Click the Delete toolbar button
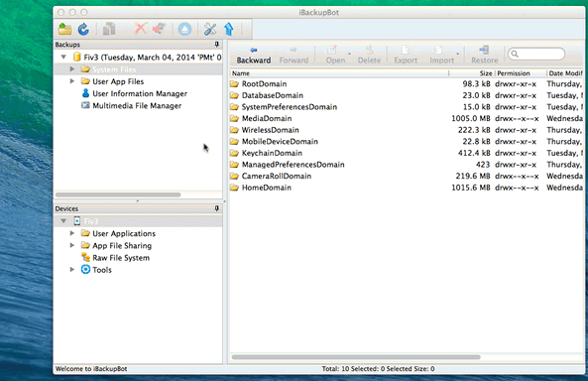 (369, 56)
